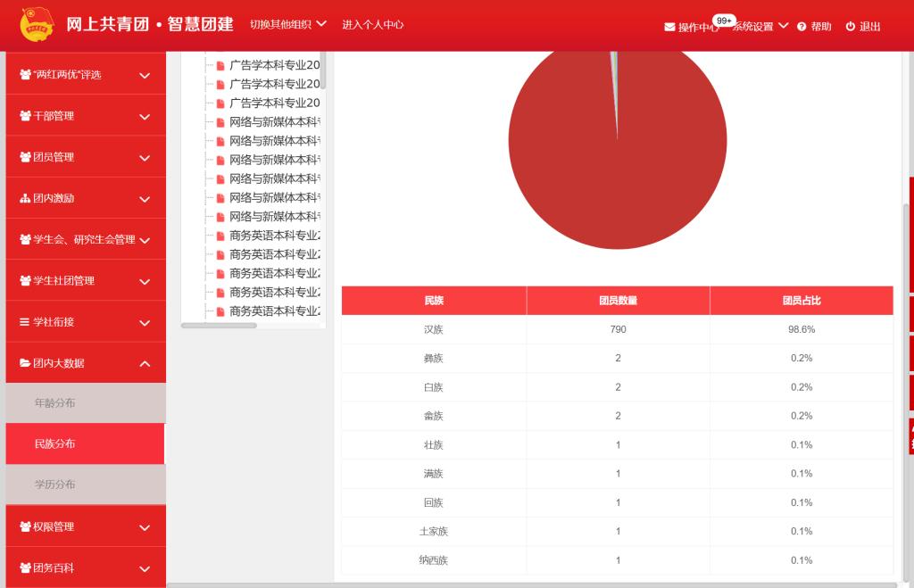This screenshot has width=914, height=588.
Task: Click the users icon beside 干部管理
Action: (x=25, y=116)
